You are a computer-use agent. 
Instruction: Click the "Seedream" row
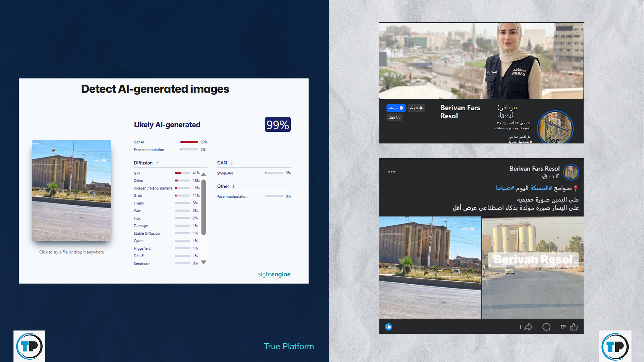[x=166, y=263]
